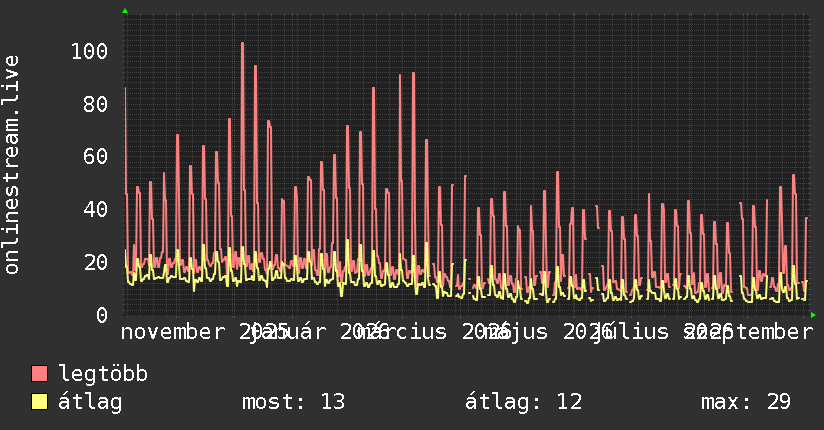Image resolution: width=824 pixels, height=430 pixels.
Task: Click the onlinestream.live vertical axis title
Action: click(11, 165)
